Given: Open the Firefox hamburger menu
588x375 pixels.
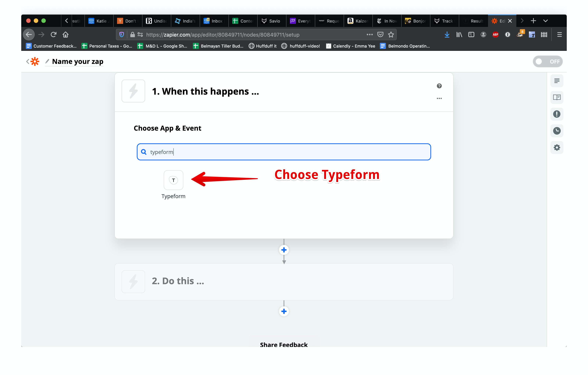Looking at the screenshot, I should coord(559,35).
